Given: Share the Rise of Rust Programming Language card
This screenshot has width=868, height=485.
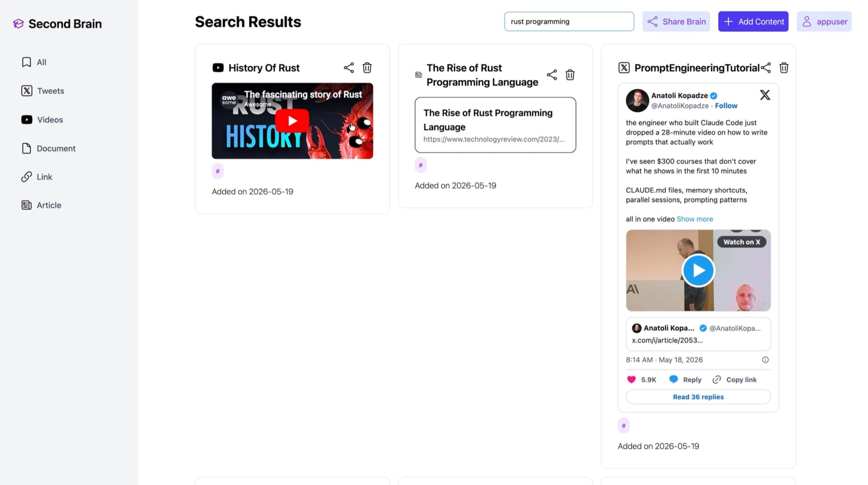Looking at the screenshot, I should click(x=552, y=75).
